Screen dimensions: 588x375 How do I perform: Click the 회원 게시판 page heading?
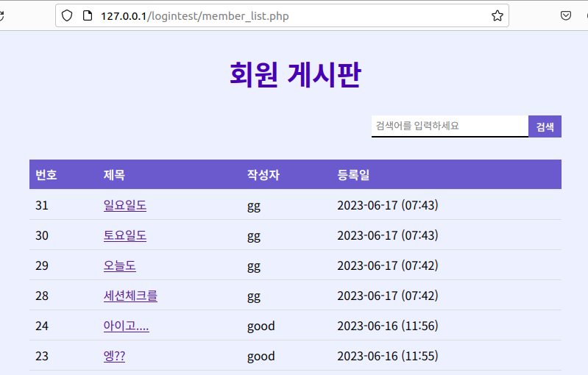pyautogui.click(x=295, y=75)
